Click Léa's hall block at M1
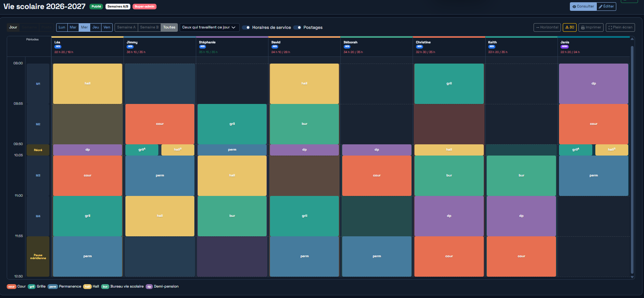This screenshot has width=644, height=298. [x=88, y=84]
